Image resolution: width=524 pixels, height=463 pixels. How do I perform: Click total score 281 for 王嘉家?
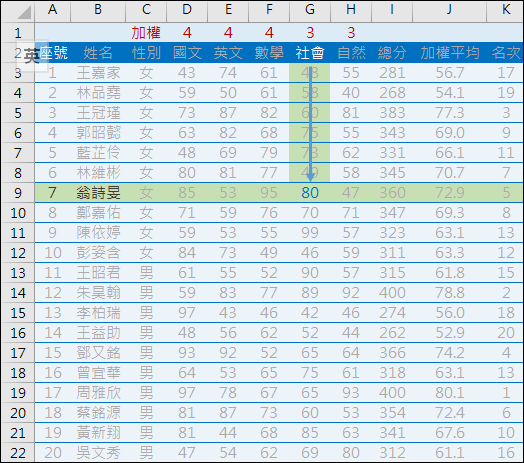(x=392, y=73)
